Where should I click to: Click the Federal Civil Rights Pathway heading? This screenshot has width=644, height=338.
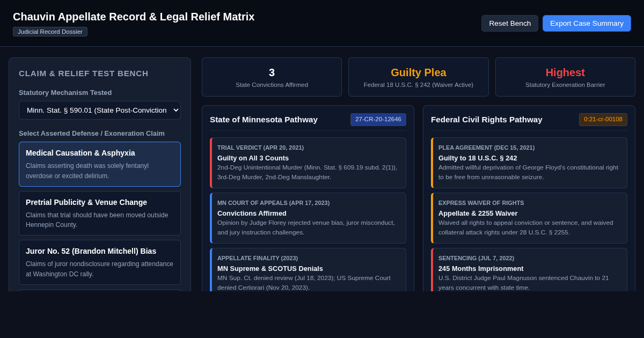(x=487, y=120)
